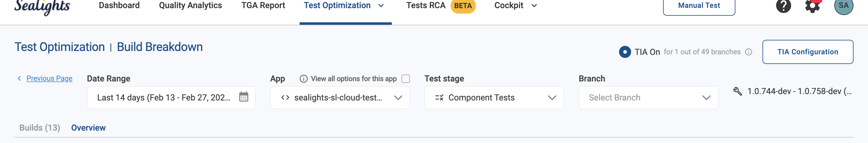Click the Sealights logo
Screen dimensions: 868x143
point(42,6)
